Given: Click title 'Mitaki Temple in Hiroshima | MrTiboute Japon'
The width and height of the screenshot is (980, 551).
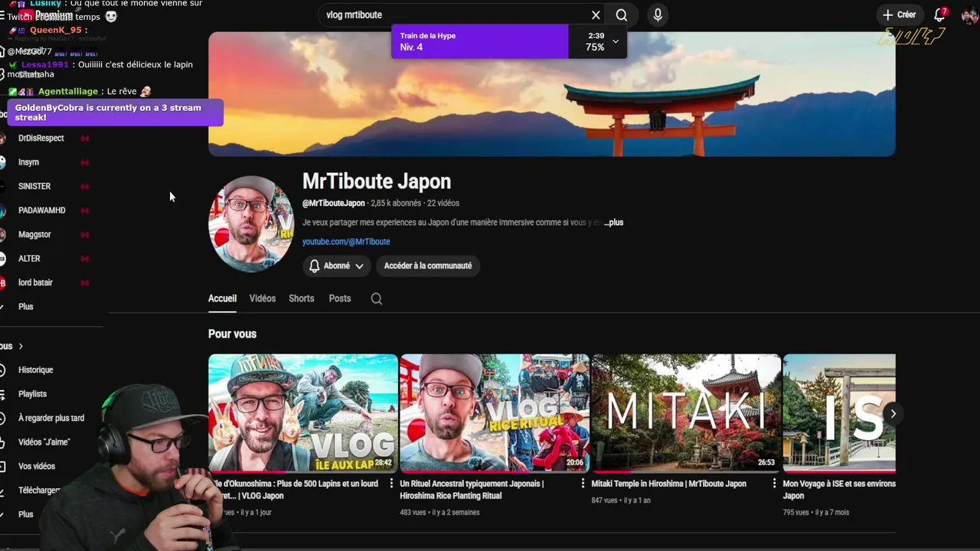Looking at the screenshot, I should (x=669, y=484).
